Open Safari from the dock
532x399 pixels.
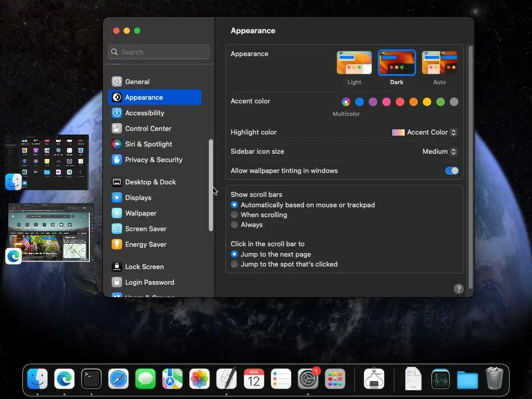coord(118,379)
